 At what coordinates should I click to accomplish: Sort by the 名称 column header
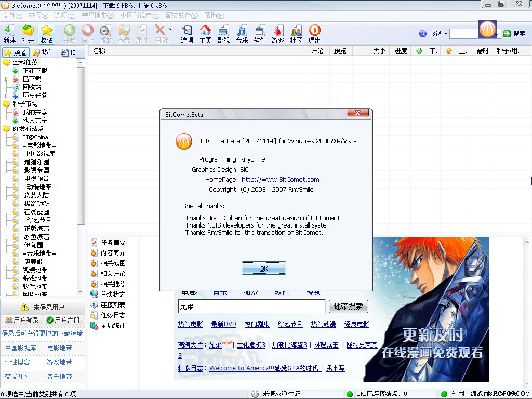(198, 51)
